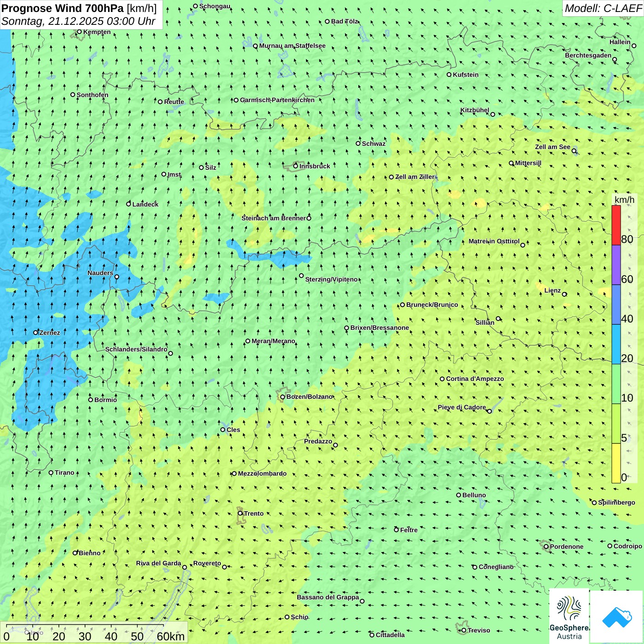The width and height of the screenshot is (644, 644).
Task: Click the Meran/Merano label
Action: click(x=273, y=341)
